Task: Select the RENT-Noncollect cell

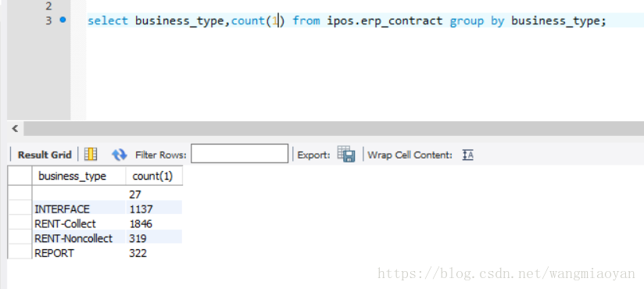Action: click(79, 238)
